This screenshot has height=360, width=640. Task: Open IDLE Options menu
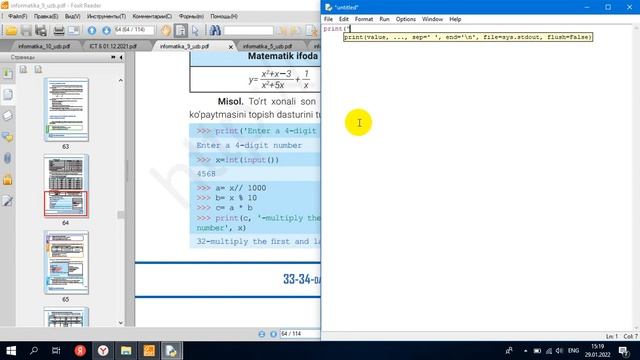(x=405, y=19)
